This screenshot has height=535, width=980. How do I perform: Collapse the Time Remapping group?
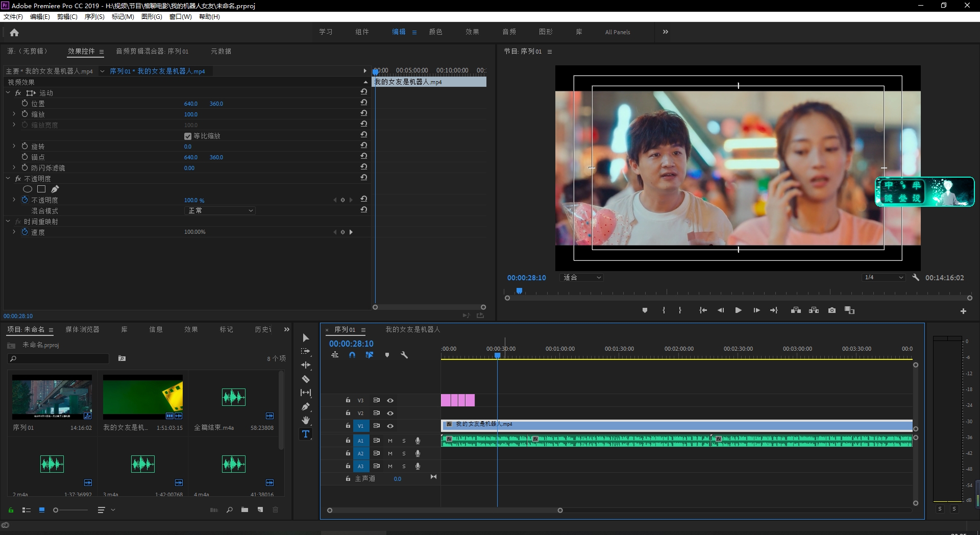click(8, 222)
